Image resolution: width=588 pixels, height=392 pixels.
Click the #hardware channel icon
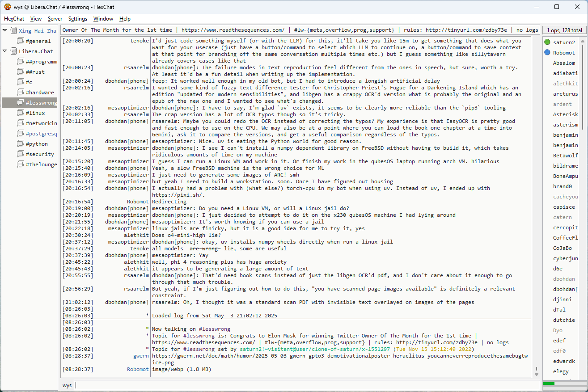coord(21,93)
